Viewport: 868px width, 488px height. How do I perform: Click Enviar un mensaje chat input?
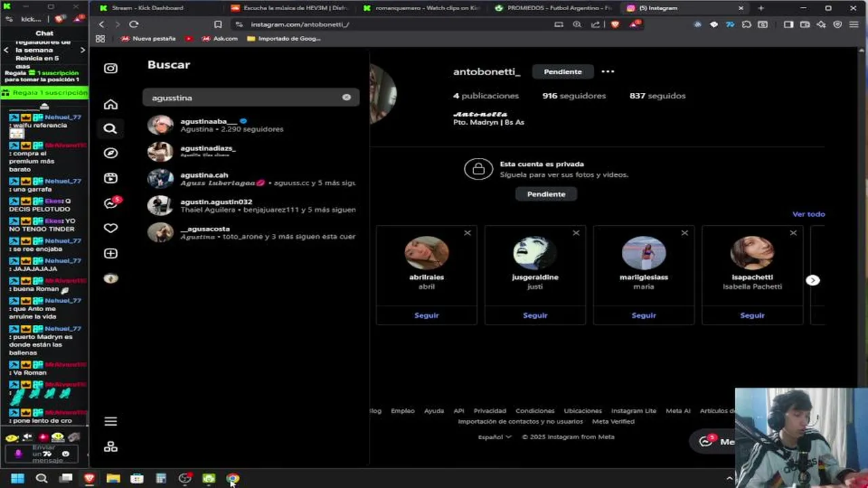coord(43,453)
